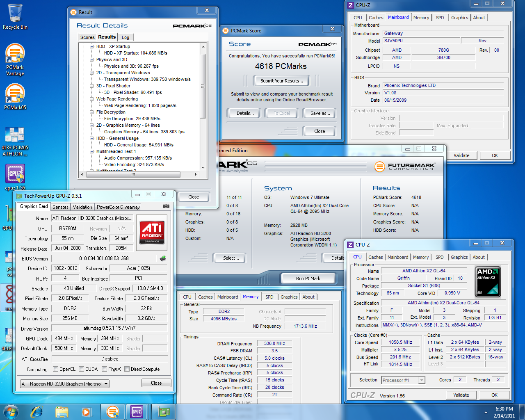The image size is (525, 420).
Task: Toggle the CUDA checkbox in GPU-Z
Action: 82,369
